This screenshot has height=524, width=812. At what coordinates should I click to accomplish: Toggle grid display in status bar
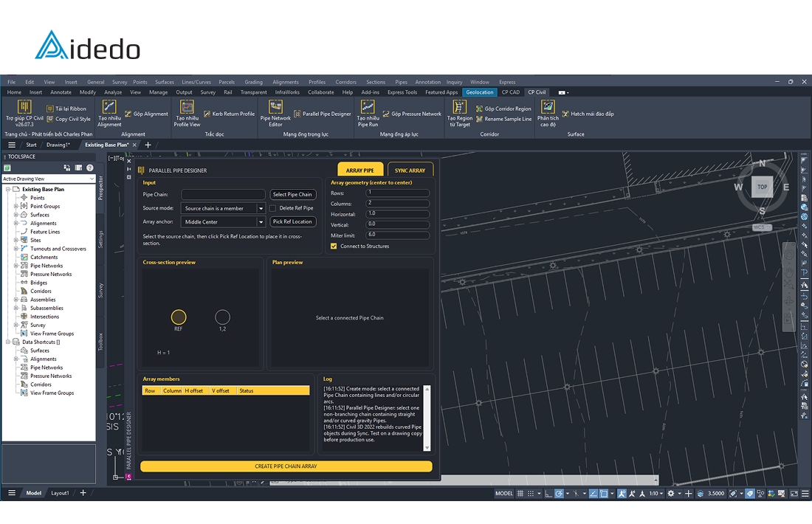click(520, 494)
